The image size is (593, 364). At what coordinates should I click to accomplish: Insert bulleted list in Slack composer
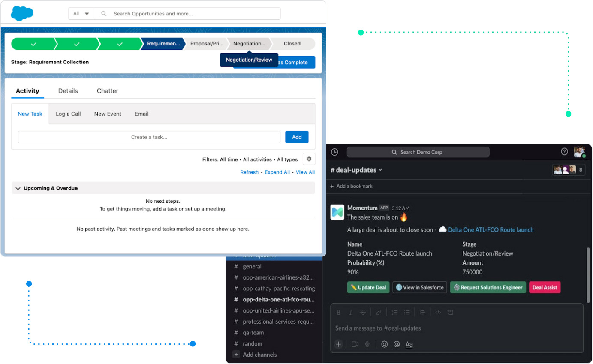click(407, 313)
